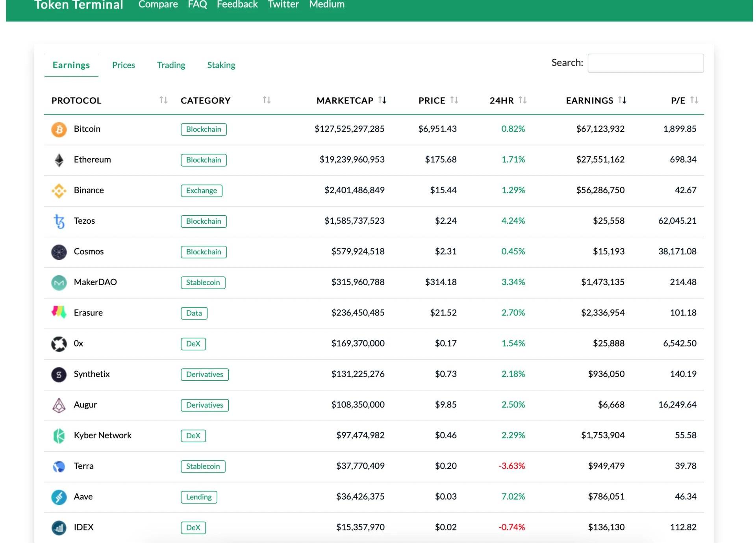Sort by Earnings using sort arrows
Screen dimensions: 756x543
(622, 100)
